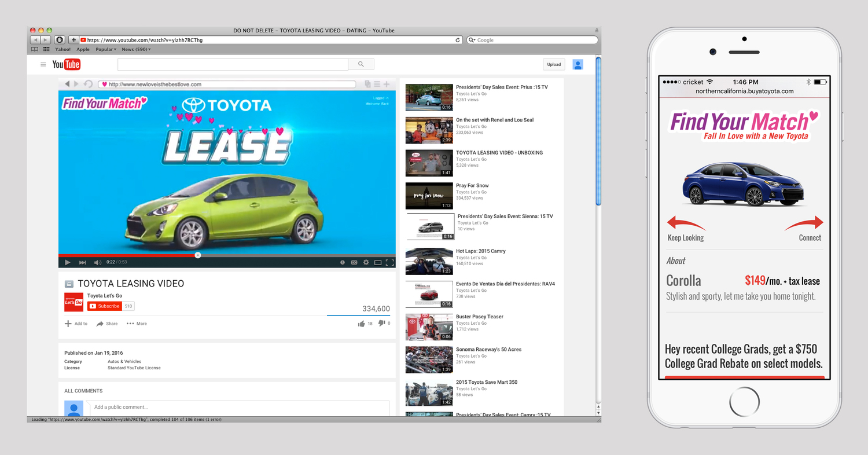The height and width of the screenshot is (455, 868).
Task: Mute the video with the speaker icon
Action: [x=97, y=262]
